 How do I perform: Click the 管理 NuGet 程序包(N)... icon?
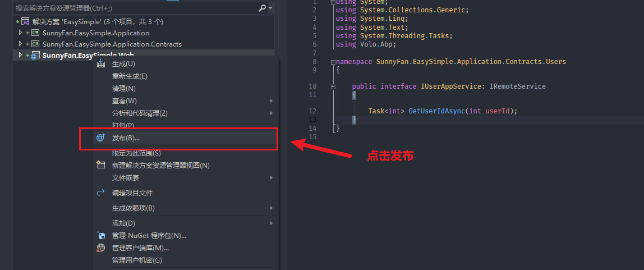(x=100, y=236)
